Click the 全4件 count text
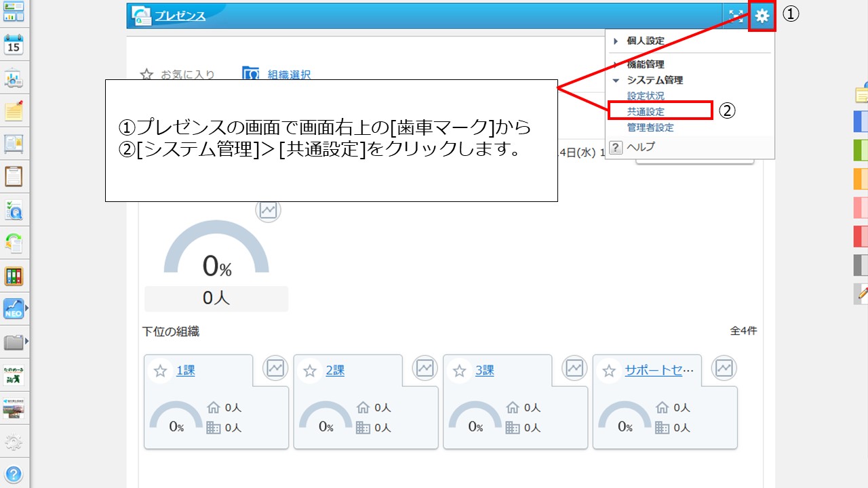Image resolution: width=868 pixels, height=488 pixels. pos(743,331)
